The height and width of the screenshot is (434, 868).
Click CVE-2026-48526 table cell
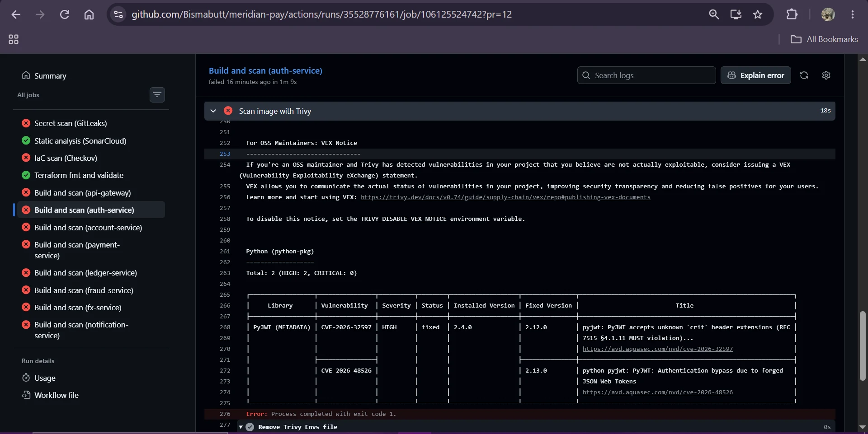(x=346, y=371)
